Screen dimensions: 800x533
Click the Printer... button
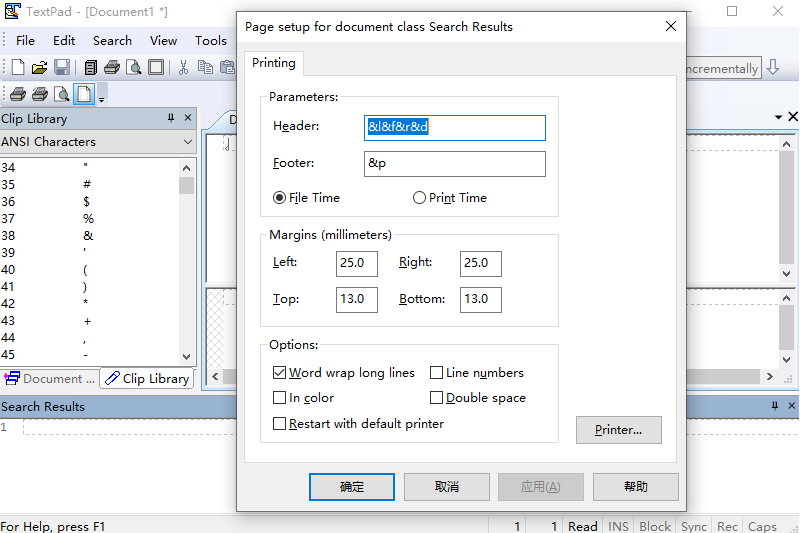618,430
